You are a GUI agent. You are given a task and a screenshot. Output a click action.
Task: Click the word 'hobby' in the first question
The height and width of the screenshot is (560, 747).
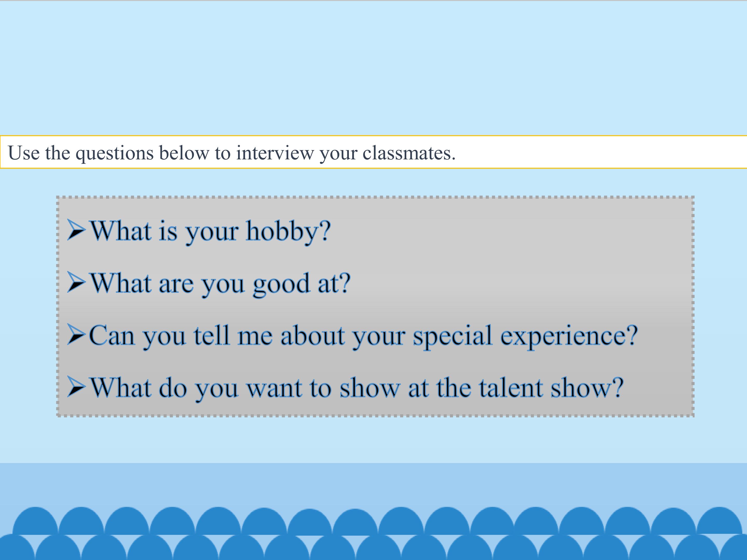[287, 231]
